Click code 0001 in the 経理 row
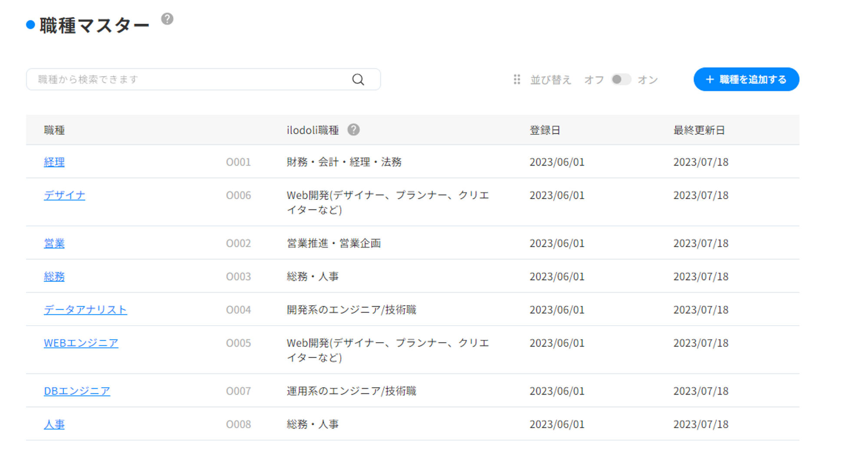Viewport: 868px width, 461px height. point(238,162)
